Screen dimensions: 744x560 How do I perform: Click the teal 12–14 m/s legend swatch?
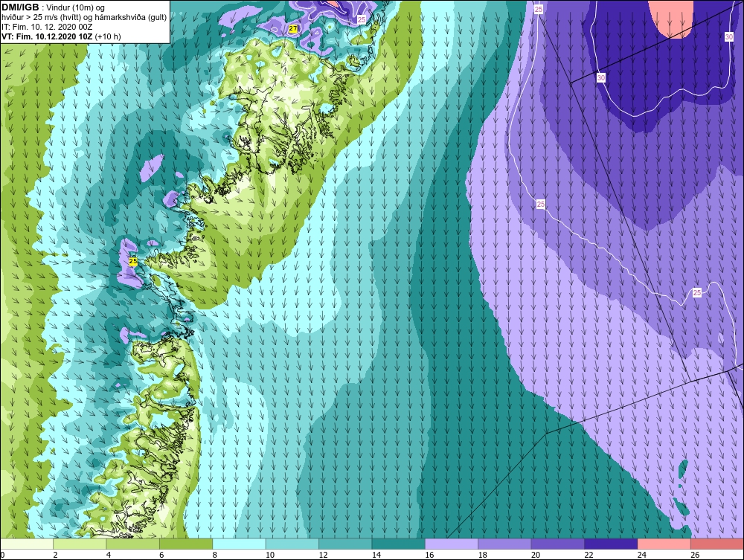click(x=345, y=544)
